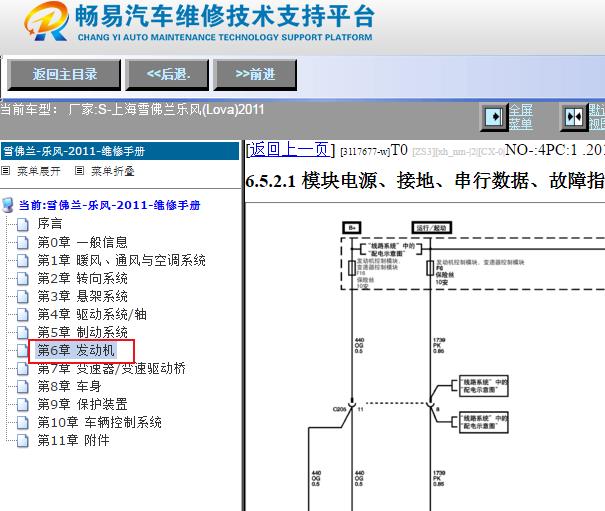Click the 6.5.2.1 模块电源 section heading

click(425, 180)
